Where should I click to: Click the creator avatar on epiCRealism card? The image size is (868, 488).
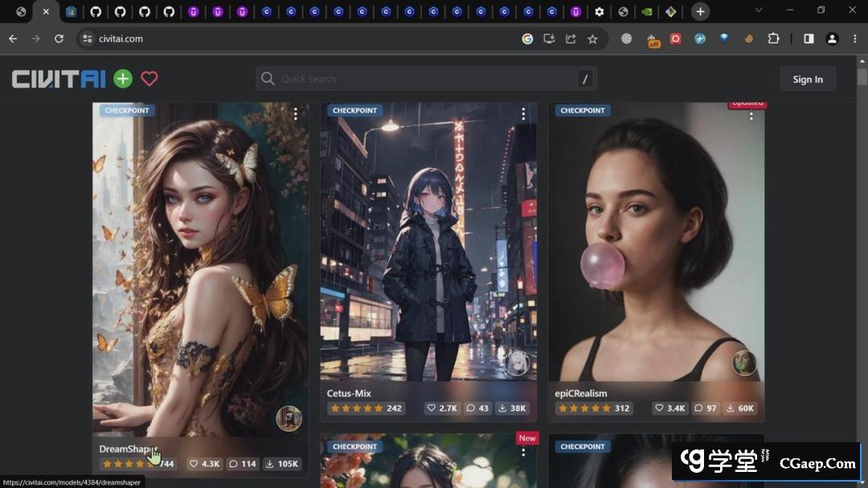click(x=744, y=363)
